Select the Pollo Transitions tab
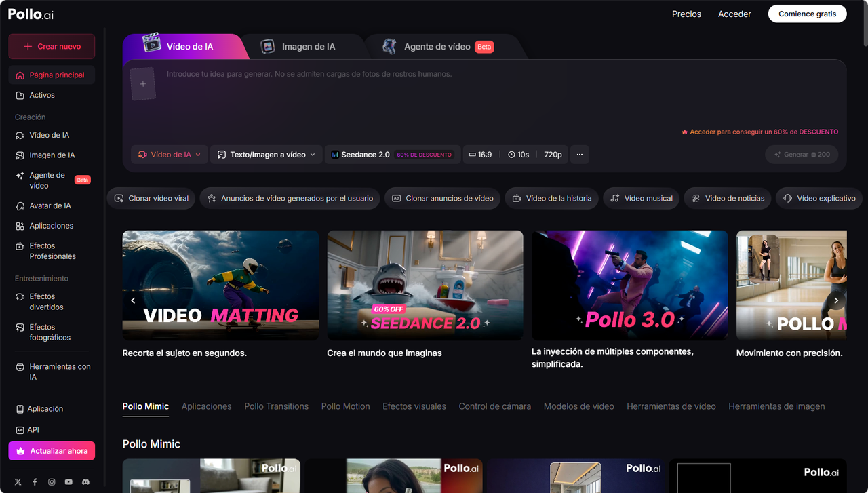 click(276, 406)
